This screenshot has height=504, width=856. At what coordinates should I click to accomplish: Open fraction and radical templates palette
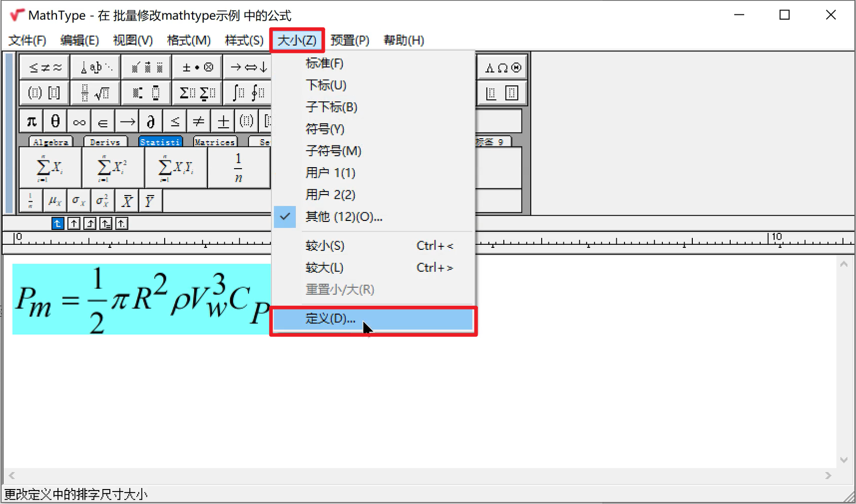coord(96,93)
